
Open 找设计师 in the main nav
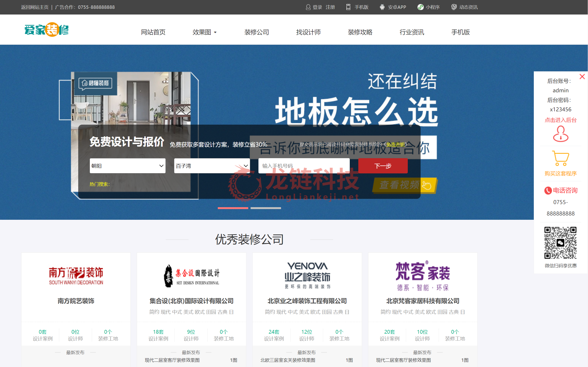pos(308,32)
